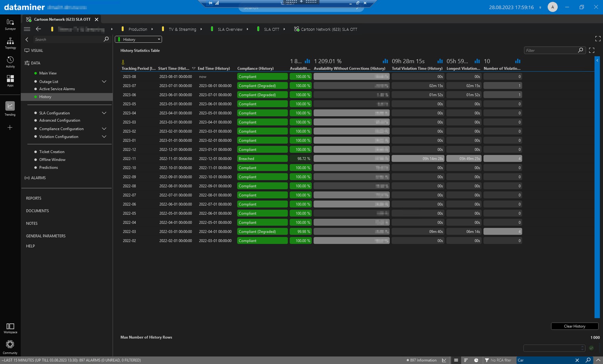
Task: Open the Workspace panel
Action: coord(10,328)
